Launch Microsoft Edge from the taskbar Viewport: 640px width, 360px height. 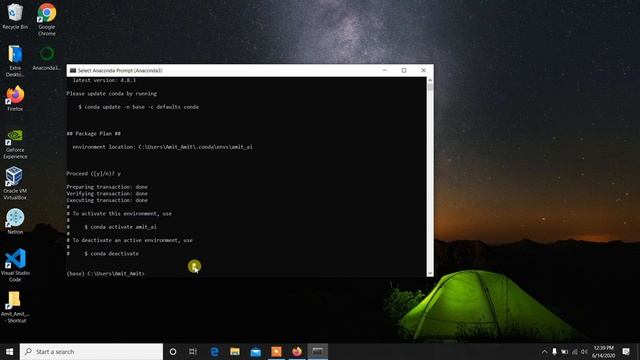214,351
